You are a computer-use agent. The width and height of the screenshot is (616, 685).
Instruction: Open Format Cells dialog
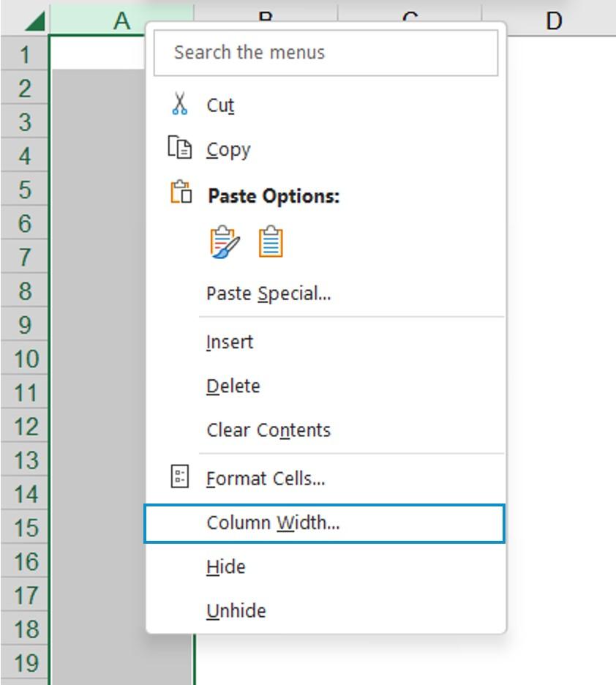point(326,479)
